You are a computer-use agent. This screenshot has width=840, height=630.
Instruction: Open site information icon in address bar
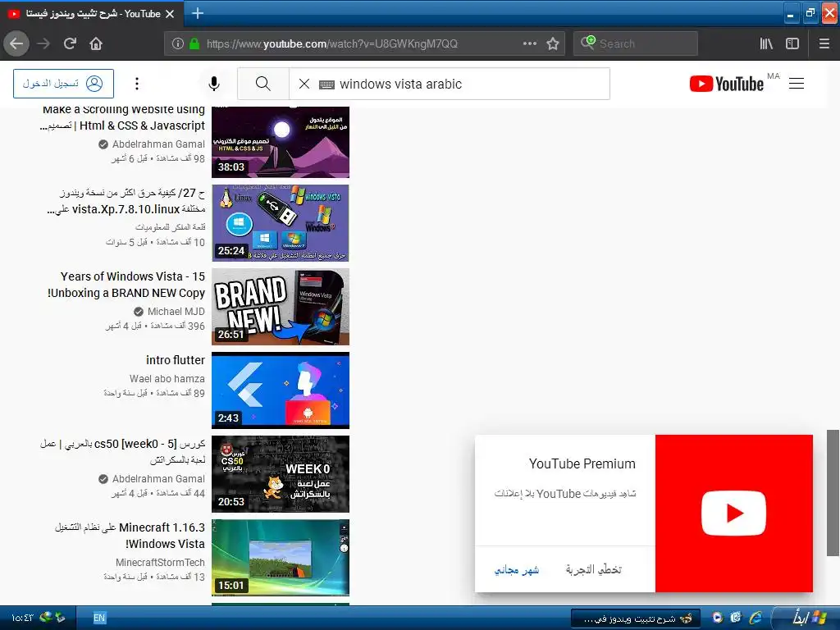(x=178, y=43)
